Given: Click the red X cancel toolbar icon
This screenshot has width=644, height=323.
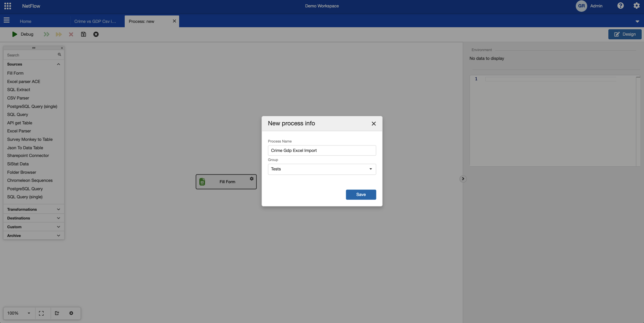Looking at the screenshot, I should pyautogui.click(x=71, y=34).
